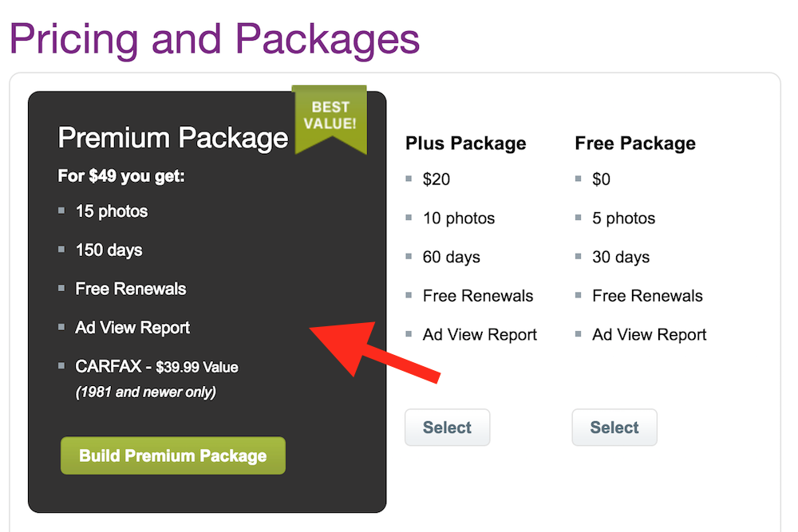
Task: Click 30 days in Free Package
Action: coord(621,257)
